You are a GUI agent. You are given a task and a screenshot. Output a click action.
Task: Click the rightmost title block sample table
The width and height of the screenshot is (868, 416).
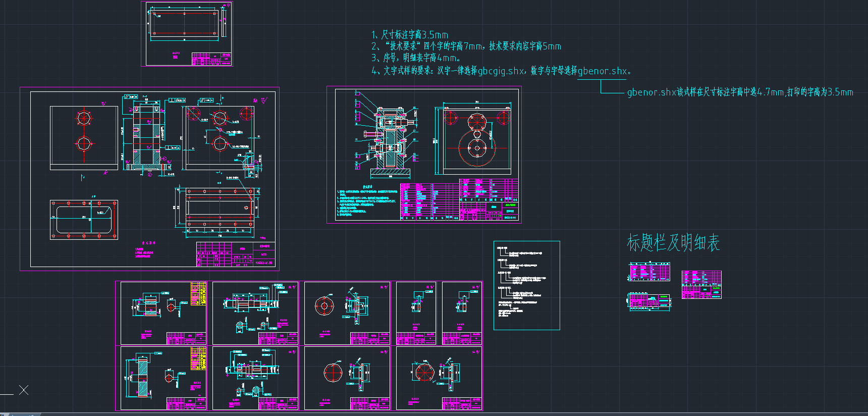point(701,285)
